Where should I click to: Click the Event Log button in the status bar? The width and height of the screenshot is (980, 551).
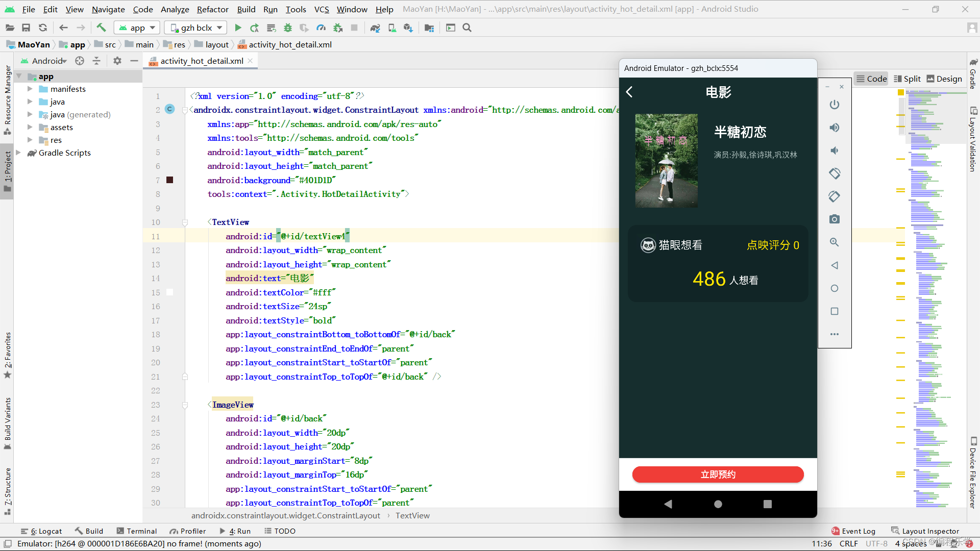pyautogui.click(x=853, y=531)
